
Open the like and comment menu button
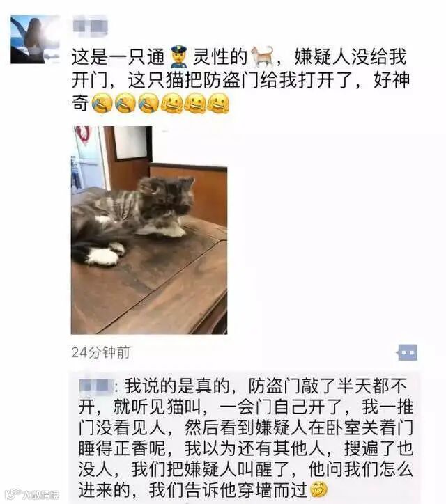click(x=407, y=352)
